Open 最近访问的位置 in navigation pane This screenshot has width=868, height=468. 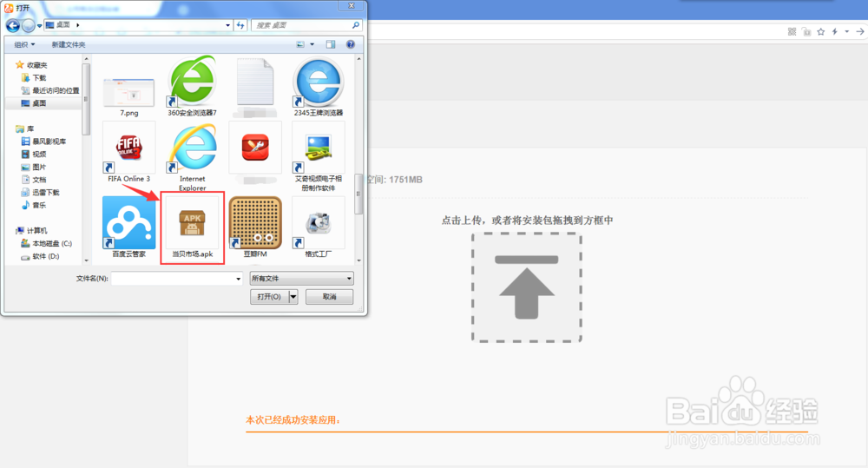(49, 90)
